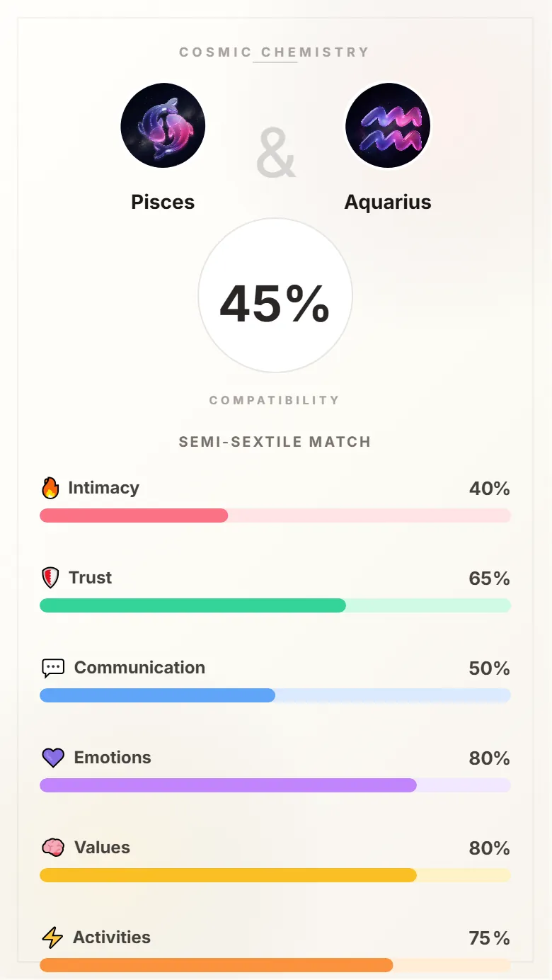Click the speech bubble icon near Communication
This screenshot has width=552, height=980.
tap(51, 667)
